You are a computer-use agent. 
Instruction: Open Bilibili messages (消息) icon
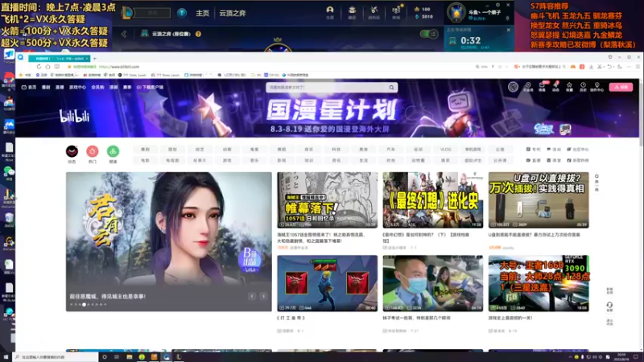542,87
